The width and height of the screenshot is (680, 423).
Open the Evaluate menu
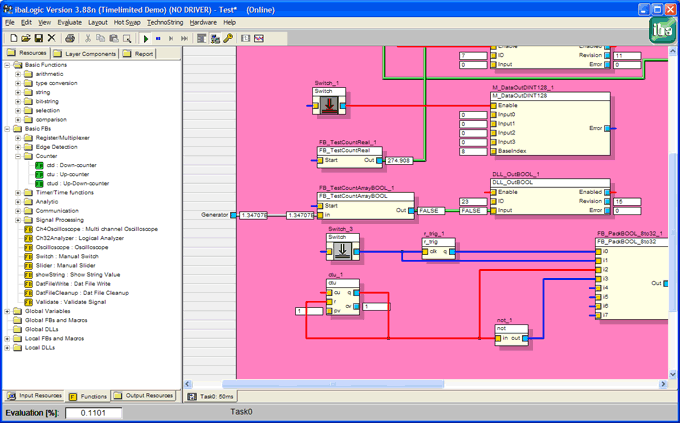[x=69, y=23]
